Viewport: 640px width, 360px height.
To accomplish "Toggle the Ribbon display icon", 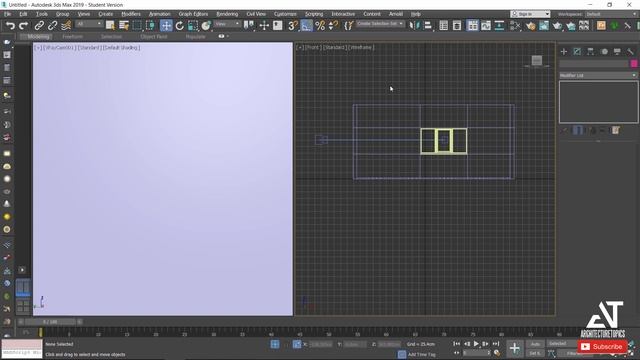I will click(472, 26).
